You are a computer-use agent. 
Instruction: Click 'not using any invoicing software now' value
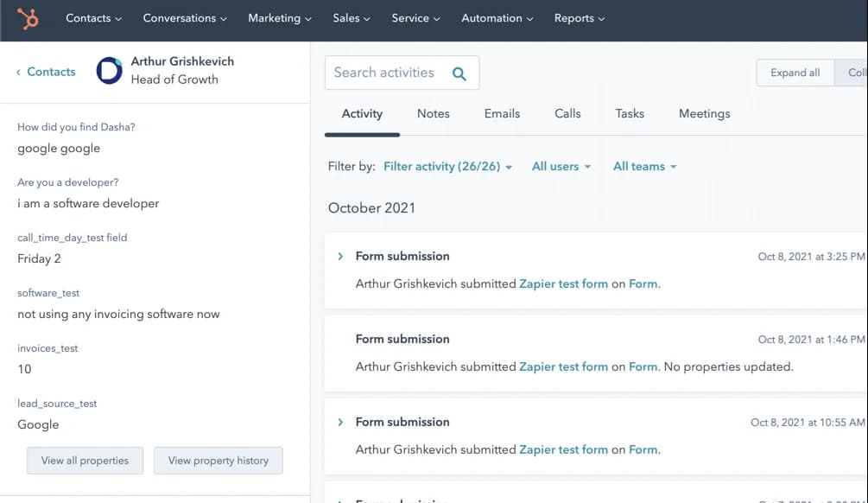coord(118,314)
